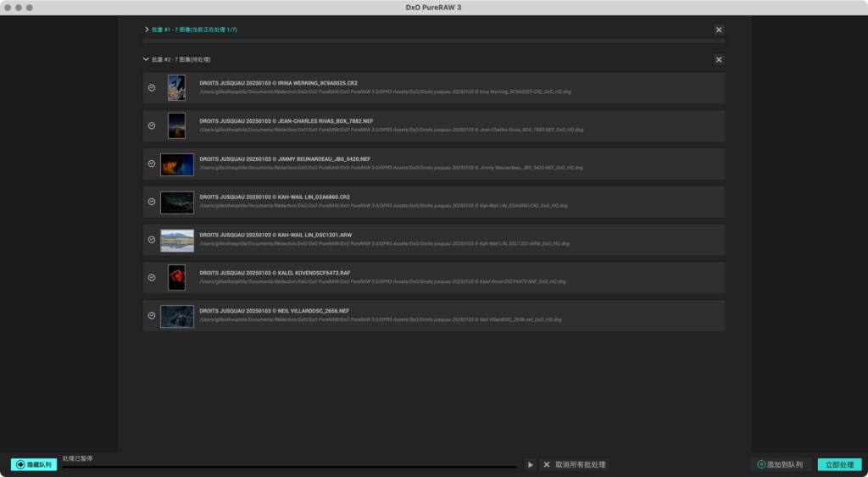Select file name KAH-WAIL LIN_D2A6860.CR2
Screen dimensions: 868x477
click(275, 197)
